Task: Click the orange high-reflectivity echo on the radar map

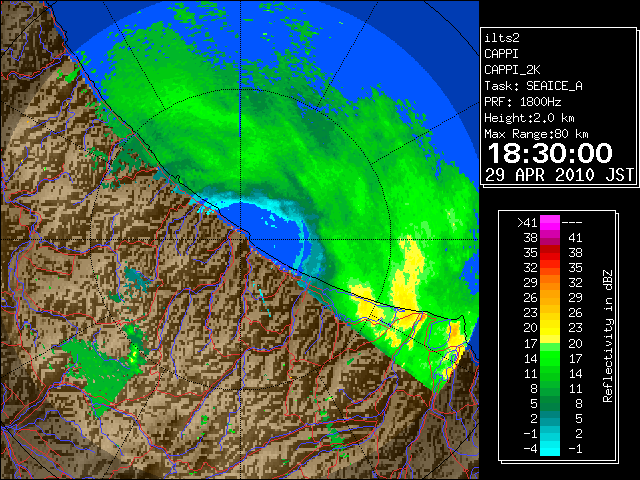Action: pos(454,330)
